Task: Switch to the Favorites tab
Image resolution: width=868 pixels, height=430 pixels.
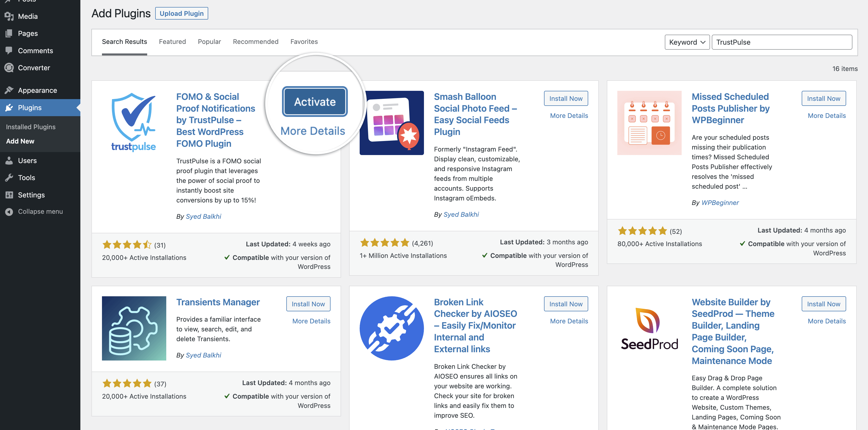Action: tap(304, 42)
